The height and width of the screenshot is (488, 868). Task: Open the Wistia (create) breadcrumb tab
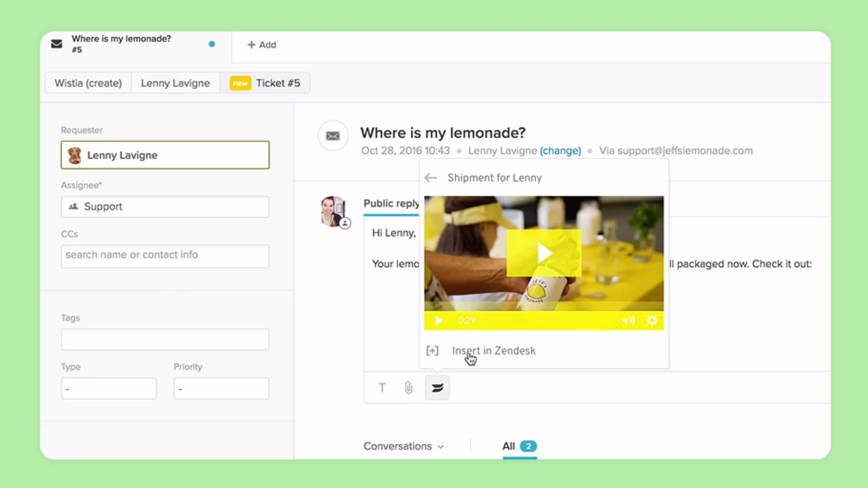[x=88, y=83]
